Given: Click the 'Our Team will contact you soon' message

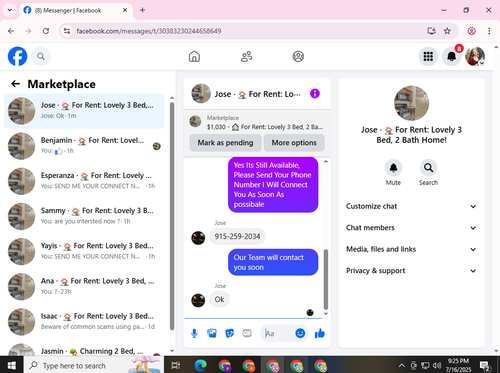Looking at the screenshot, I should [x=273, y=262].
